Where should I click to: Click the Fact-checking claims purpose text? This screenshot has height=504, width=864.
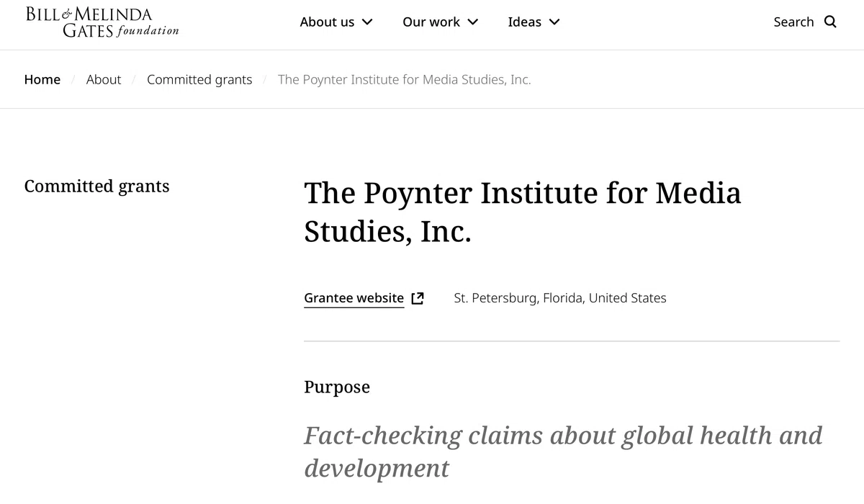tap(563, 451)
